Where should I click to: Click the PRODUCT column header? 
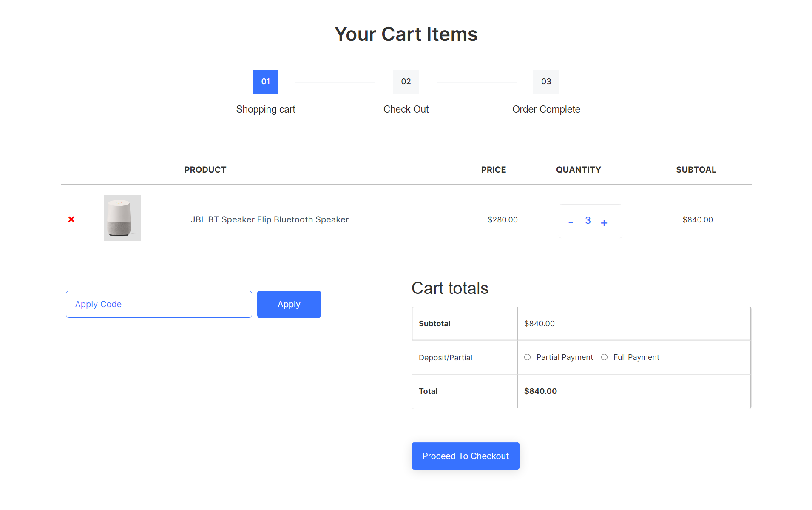click(205, 170)
